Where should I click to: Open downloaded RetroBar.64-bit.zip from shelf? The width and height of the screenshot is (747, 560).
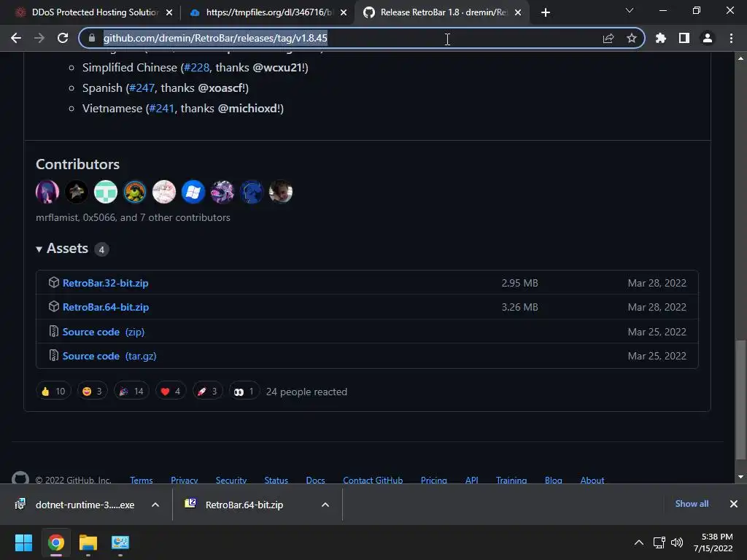point(236,505)
